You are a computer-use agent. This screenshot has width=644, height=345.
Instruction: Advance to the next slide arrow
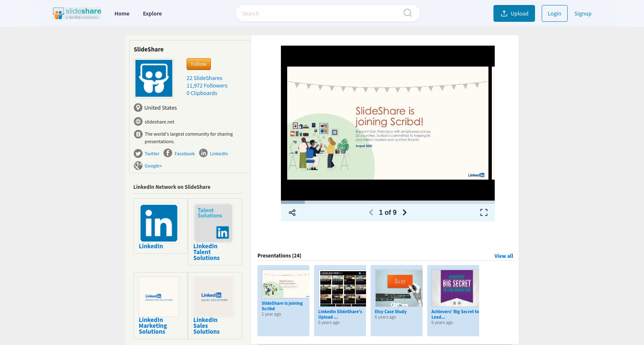click(405, 213)
